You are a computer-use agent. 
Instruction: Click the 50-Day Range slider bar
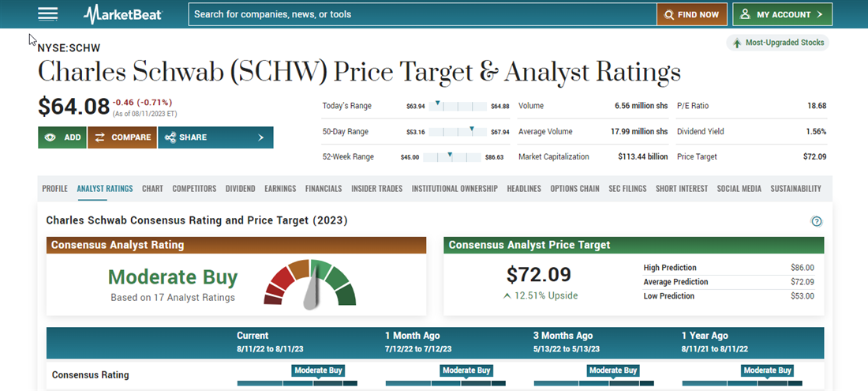457,132
